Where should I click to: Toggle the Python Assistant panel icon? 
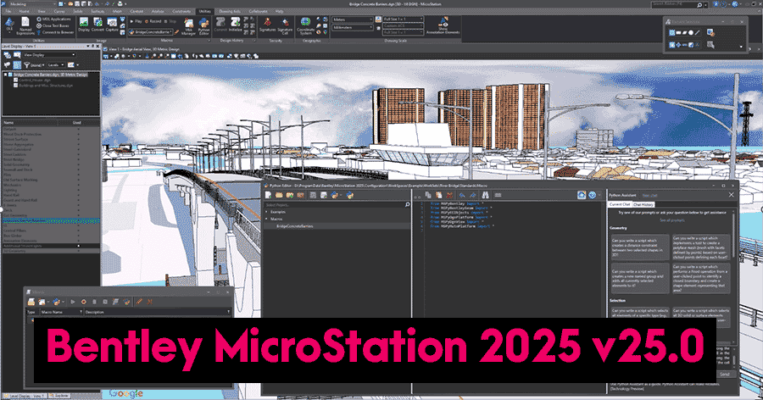[581, 195]
